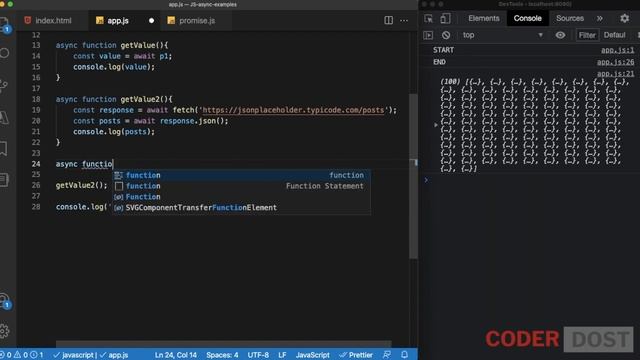Toggle live expression eye icon
The width and height of the screenshot is (640, 360).
coord(560,35)
